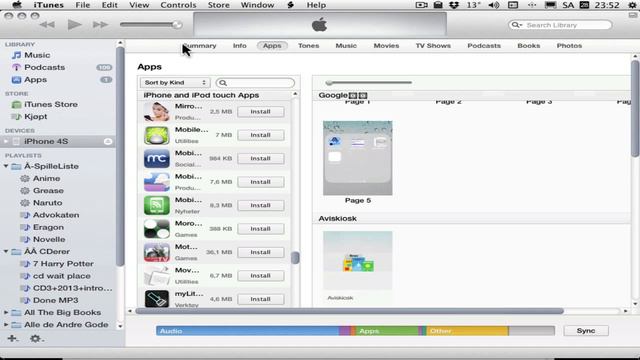This screenshot has height=360, width=640.
Task: Switch to the Summary tab
Action: (200, 46)
